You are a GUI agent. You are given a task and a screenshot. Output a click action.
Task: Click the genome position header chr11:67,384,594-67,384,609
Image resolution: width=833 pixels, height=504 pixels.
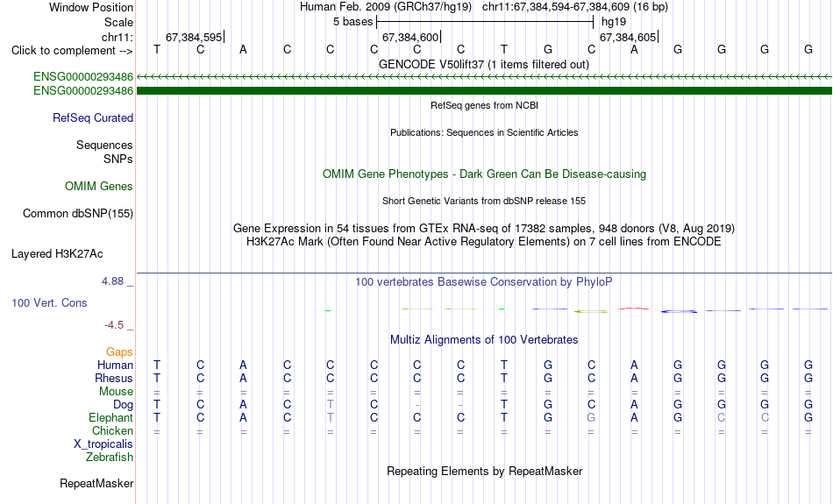point(575,7)
